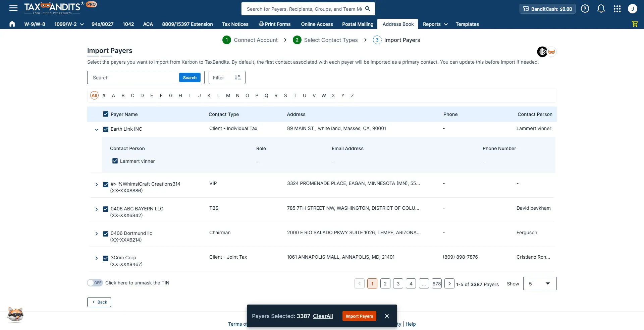The image size is (644, 330).
Task: Expand 0406 Dortmund llc row
Action: [x=97, y=234]
